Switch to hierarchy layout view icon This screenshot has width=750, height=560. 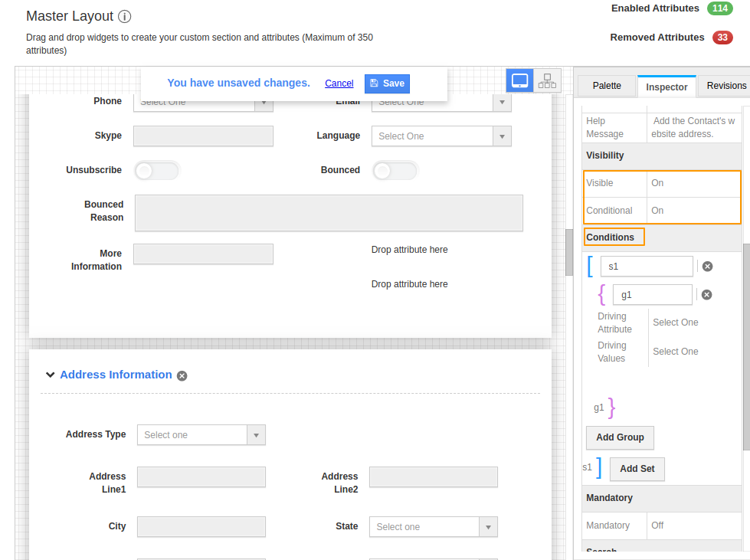tap(547, 81)
